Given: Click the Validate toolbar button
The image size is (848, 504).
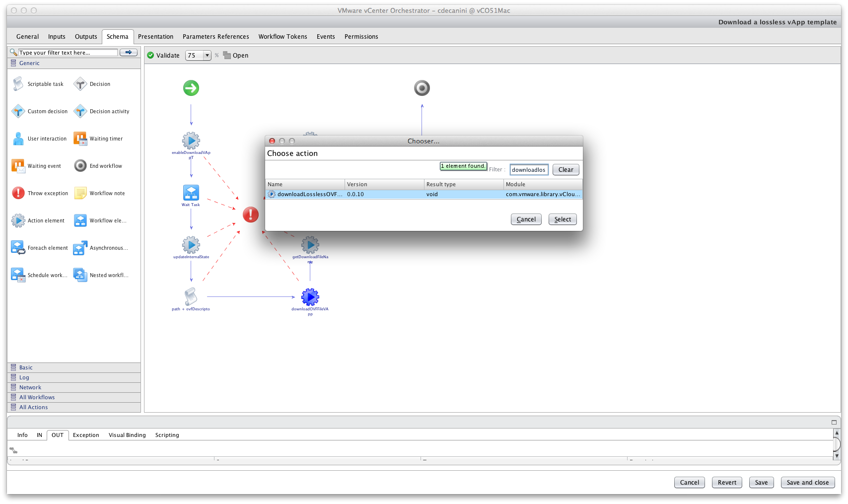Looking at the screenshot, I should click(163, 56).
